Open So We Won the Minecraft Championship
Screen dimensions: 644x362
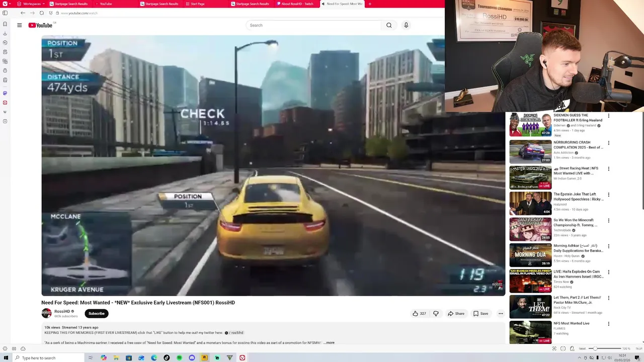(576, 222)
